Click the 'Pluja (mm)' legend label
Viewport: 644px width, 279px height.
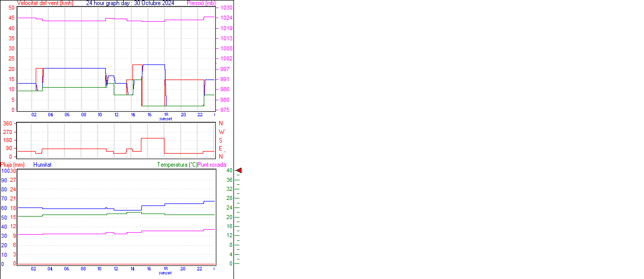tap(13, 165)
